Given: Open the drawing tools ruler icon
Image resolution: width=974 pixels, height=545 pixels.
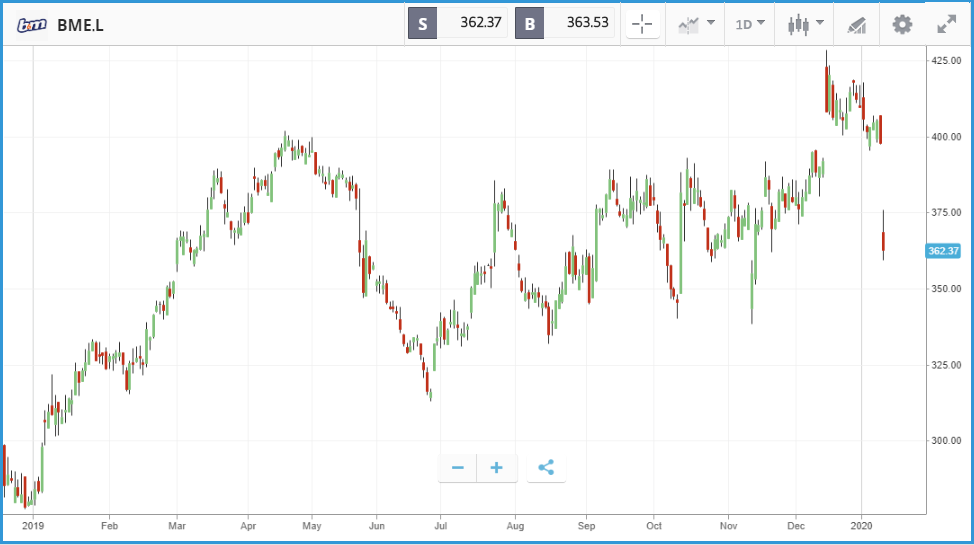Looking at the screenshot, I should pos(857,25).
